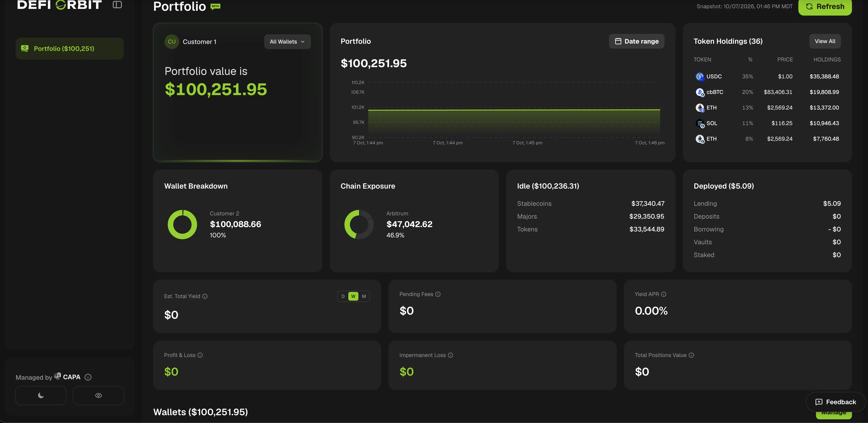The width and height of the screenshot is (868, 423).
Task: Click the Majors $29,350.95 row
Action: click(591, 216)
